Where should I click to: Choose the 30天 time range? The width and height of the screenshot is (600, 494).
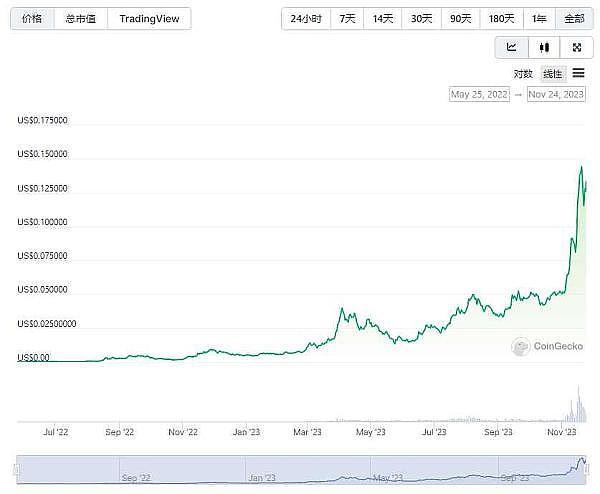pos(421,19)
